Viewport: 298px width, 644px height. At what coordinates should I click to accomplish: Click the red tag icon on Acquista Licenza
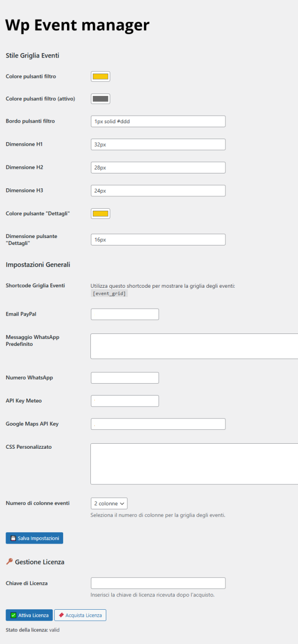61,615
